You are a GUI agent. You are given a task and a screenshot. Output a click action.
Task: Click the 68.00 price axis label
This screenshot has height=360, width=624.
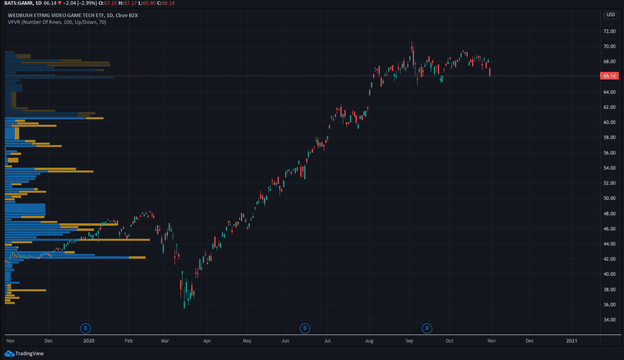pyautogui.click(x=609, y=61)
